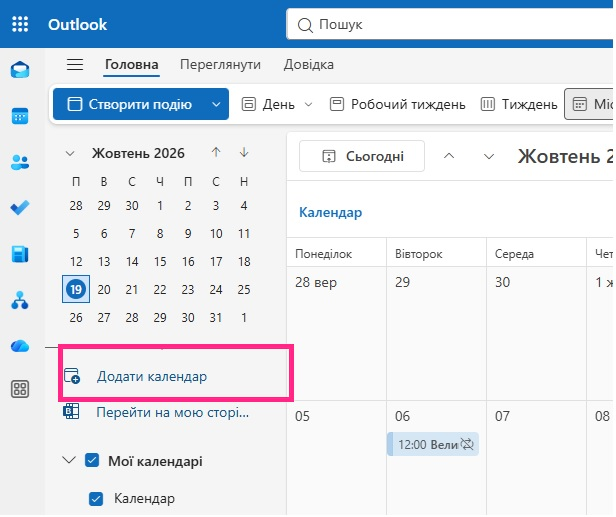This screenshot has height=517, width=616.
Task: Click the Календар heading above the grid
Action: click(x=330, y=213)
